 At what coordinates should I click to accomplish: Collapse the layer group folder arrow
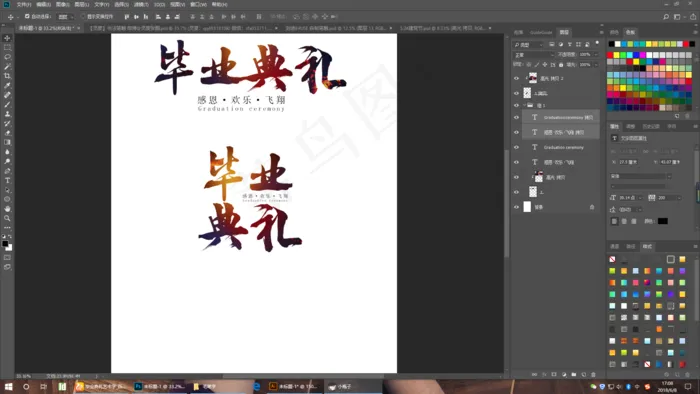tap(524, 105)
